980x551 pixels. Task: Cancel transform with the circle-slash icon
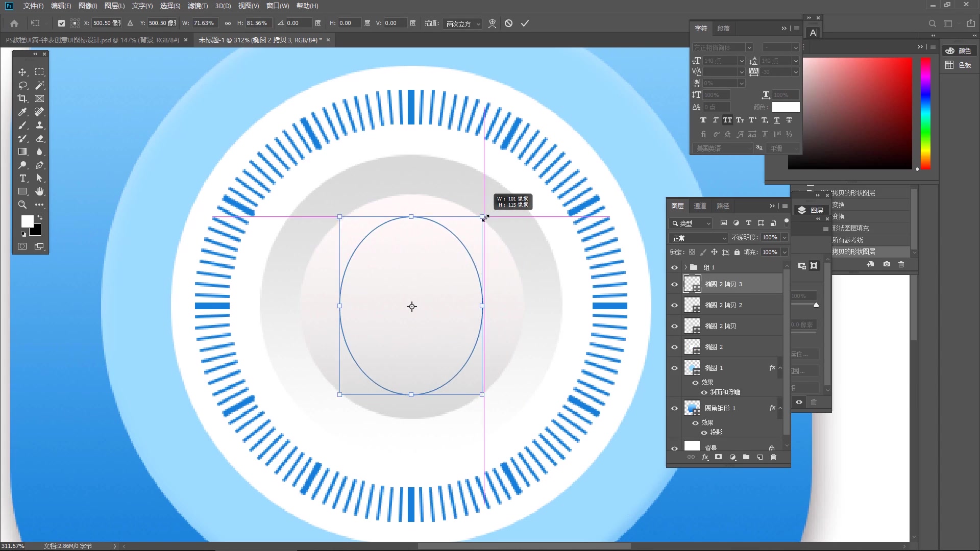pos(508,23)
